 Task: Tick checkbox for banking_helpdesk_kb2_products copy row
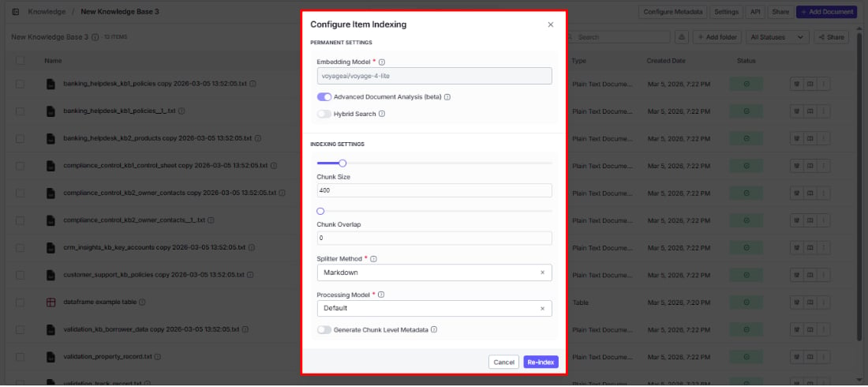pos(20,139)
